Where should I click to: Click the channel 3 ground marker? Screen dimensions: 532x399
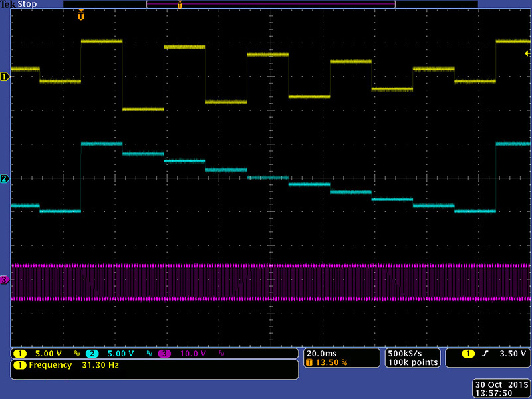coord(5,280)
